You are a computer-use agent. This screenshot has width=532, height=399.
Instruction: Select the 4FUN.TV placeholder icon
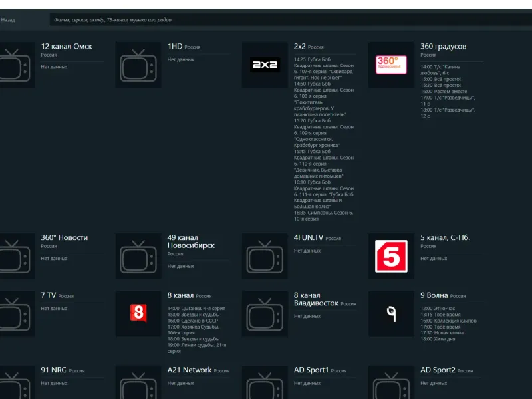click(265, 257)
